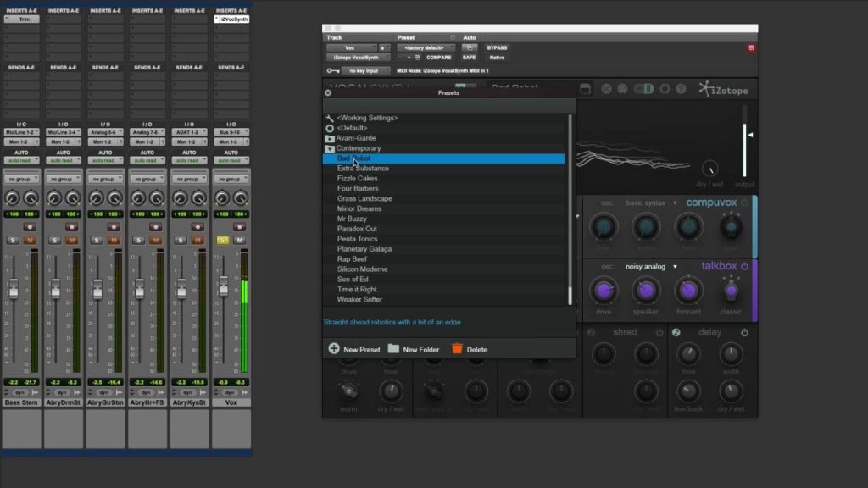The width and height of the screenshot is (868, 488).
Task: Mute the Bass Stem track
Action: pos(30,240)
